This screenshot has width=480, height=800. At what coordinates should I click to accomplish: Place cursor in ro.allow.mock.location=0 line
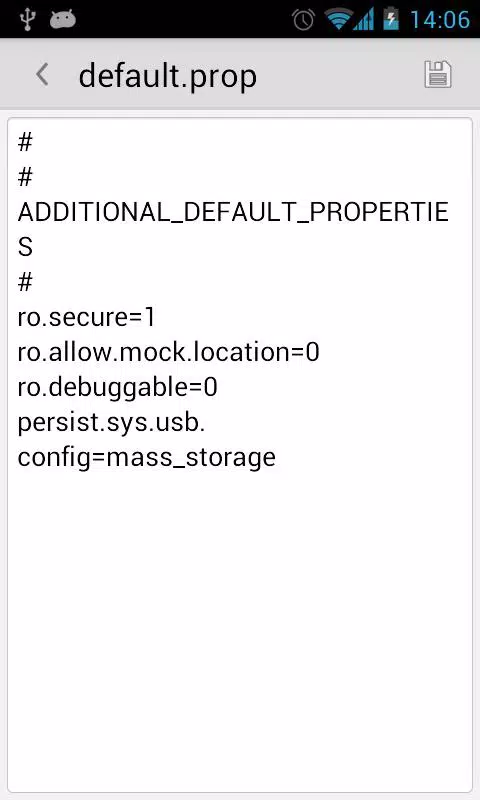168,352
